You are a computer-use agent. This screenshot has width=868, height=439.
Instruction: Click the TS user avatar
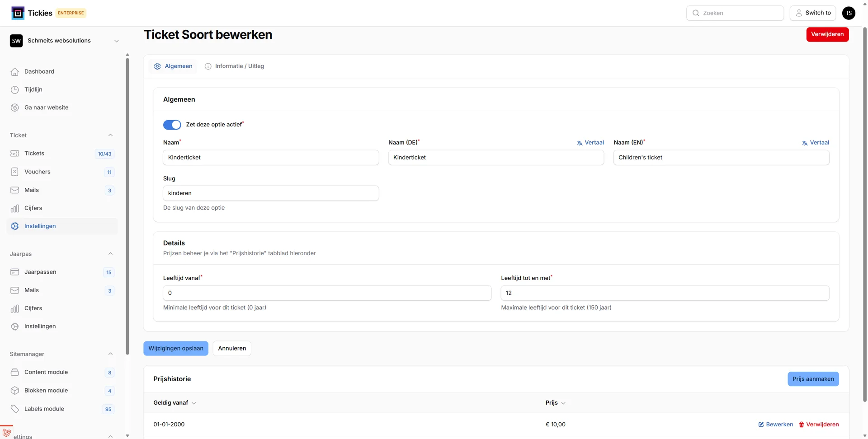coord(849,13)
